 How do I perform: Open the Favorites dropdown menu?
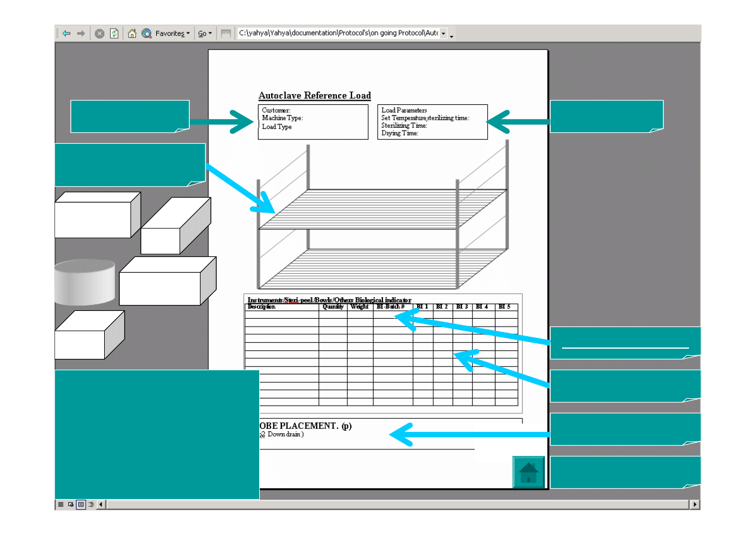pyautogui.click(x=172, y=34)
